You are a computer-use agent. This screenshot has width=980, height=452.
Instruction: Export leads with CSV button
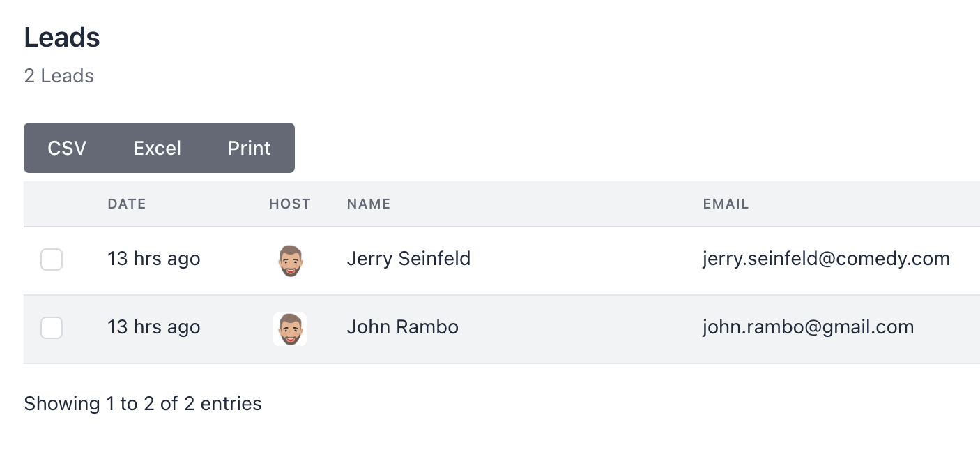[67, 148]
